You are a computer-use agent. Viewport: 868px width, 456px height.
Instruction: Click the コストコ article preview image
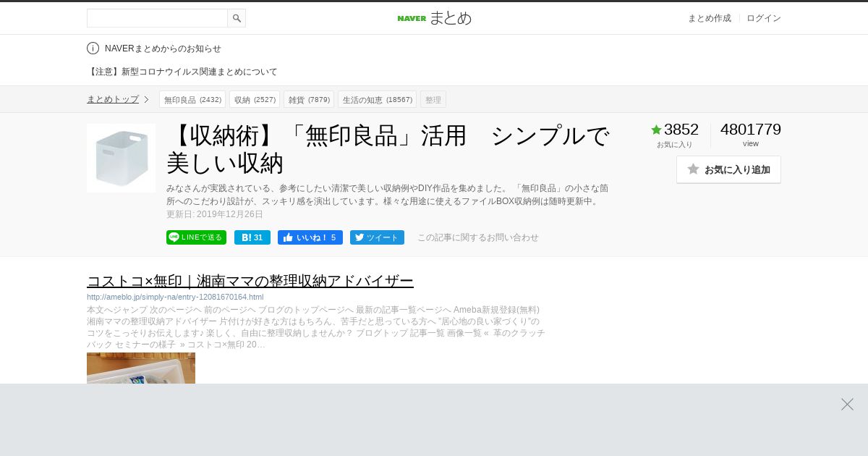[x=141, y=368]
